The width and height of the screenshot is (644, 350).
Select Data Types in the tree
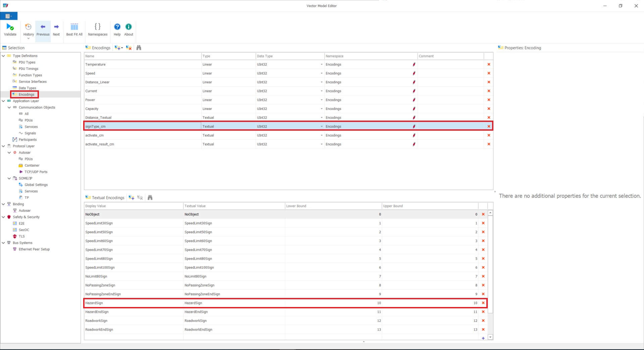coord(27,88)
